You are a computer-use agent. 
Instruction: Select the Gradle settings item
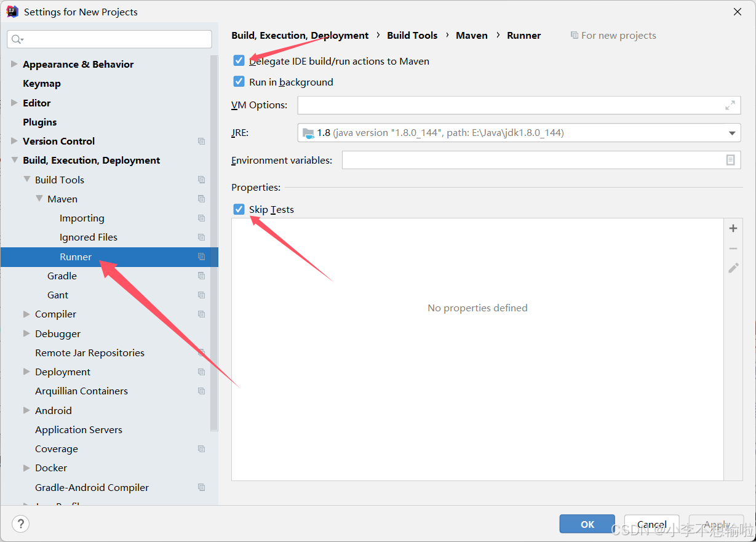[x=62, y=276]
